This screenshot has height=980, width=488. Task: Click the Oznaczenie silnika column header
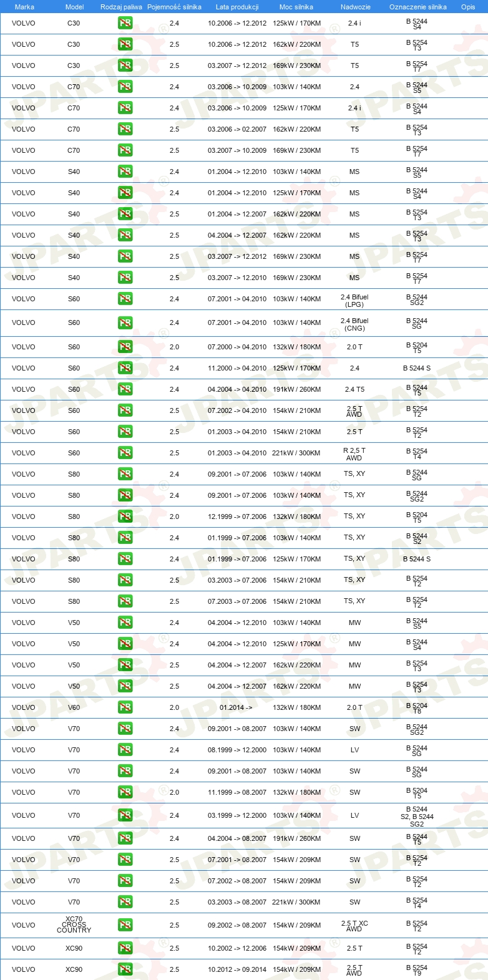(418, 7)
